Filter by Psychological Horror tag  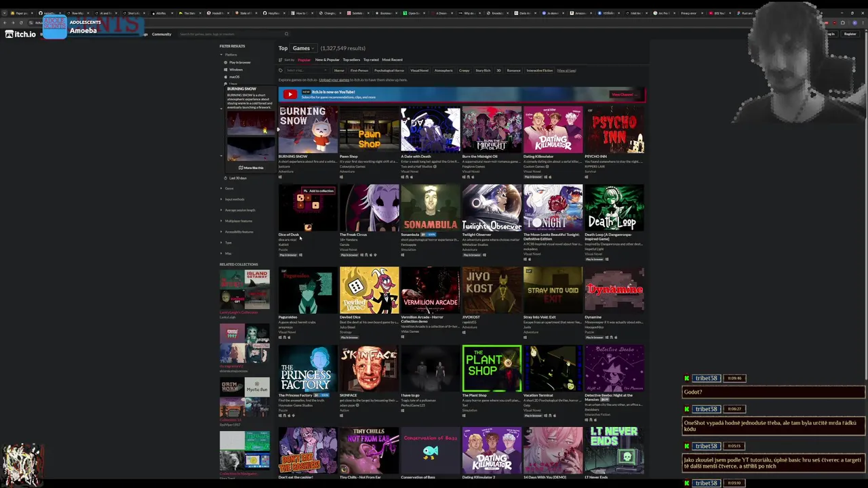(389, 70)
